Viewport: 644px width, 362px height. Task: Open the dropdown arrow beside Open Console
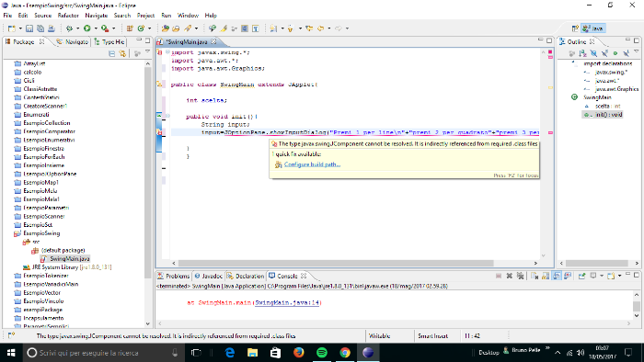619,276
